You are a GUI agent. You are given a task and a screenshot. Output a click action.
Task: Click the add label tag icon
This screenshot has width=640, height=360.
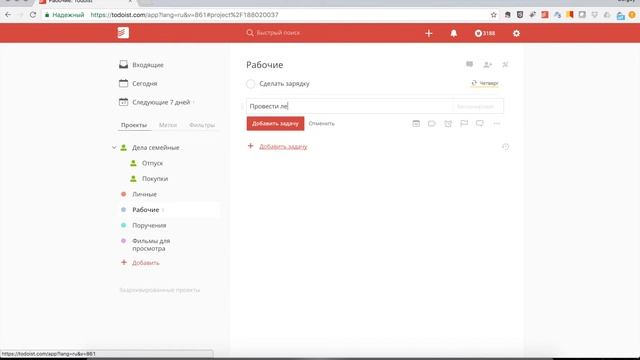pos(432,123)
